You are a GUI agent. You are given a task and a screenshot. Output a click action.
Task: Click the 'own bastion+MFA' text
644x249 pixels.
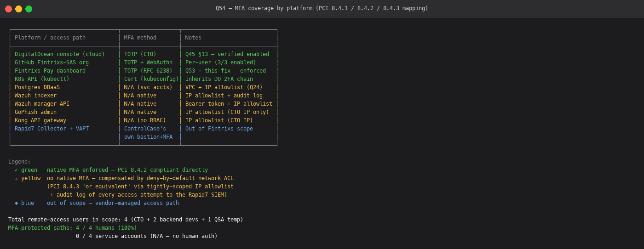click(x=148, y=137)
